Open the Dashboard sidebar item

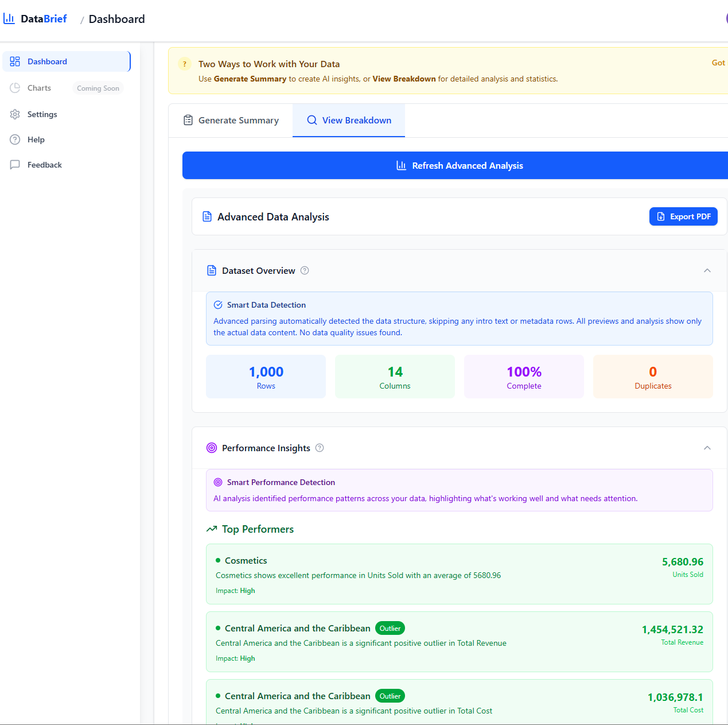[x=67, y=61]
